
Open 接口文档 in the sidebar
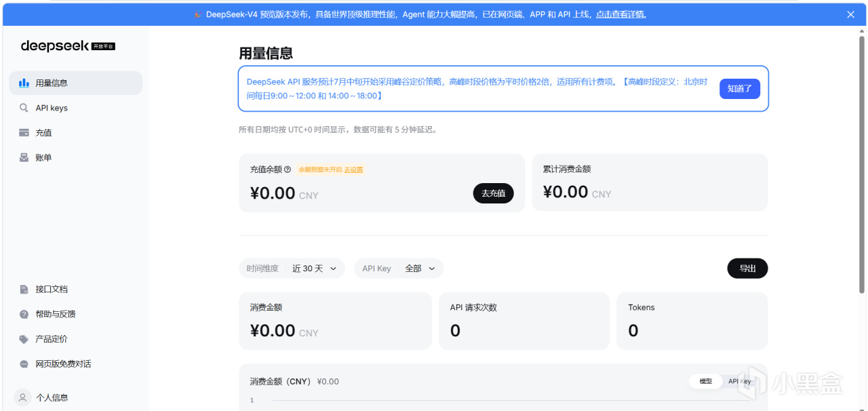76,289
